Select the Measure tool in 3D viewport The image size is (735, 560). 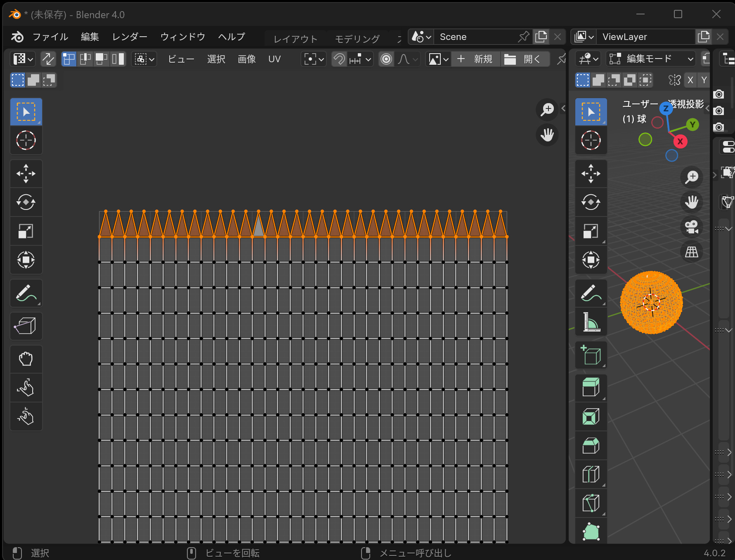pos(591,322)
